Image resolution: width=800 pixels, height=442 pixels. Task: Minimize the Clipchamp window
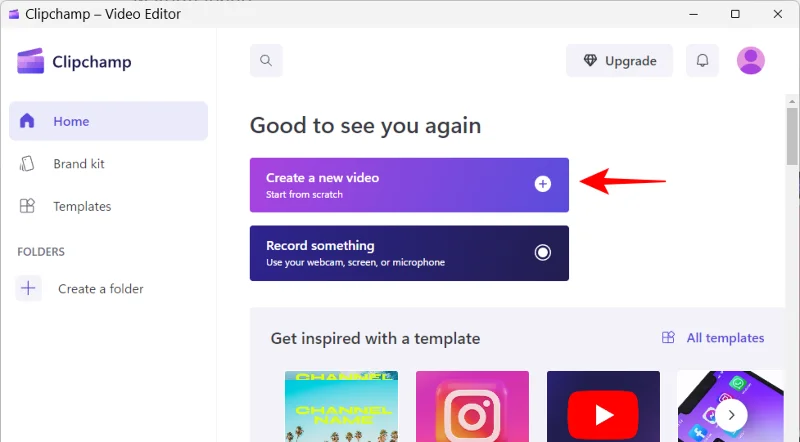pos(693,14)
